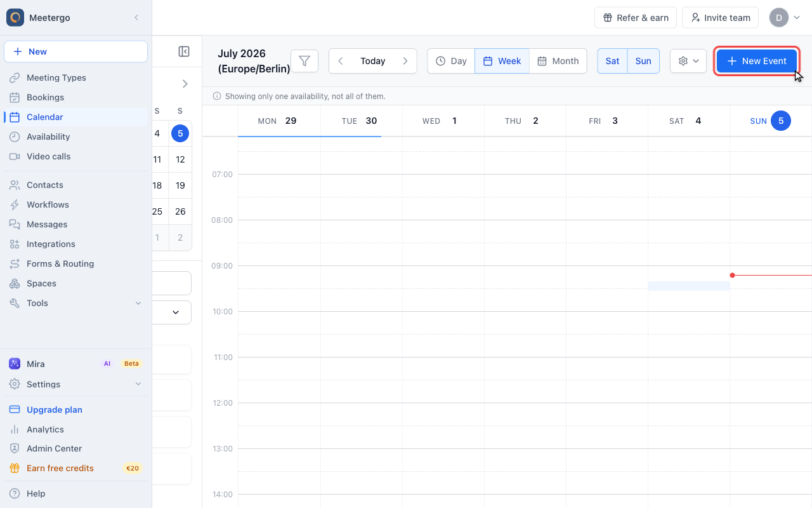Screen dimensions: 812x508
Task: Switch to Month view
Action: click(x=558, y=61)
